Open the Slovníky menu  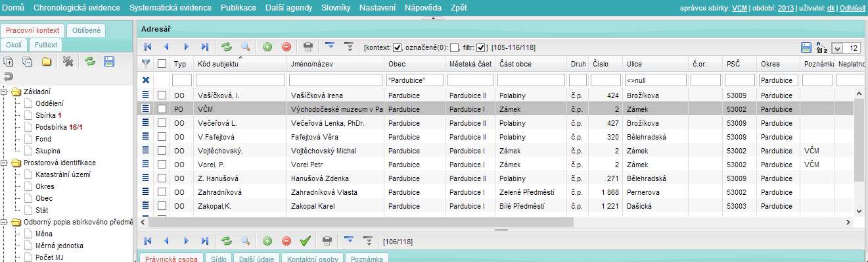[x=336, y=7]
